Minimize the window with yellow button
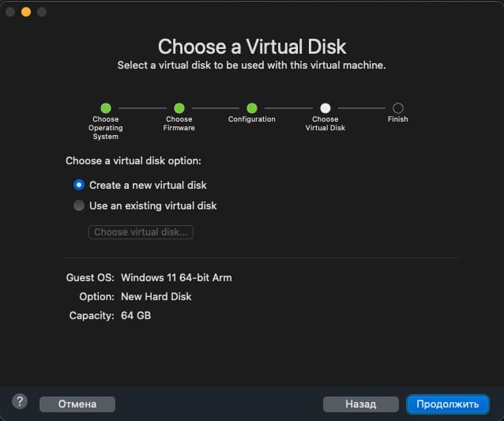 (26, 13)
